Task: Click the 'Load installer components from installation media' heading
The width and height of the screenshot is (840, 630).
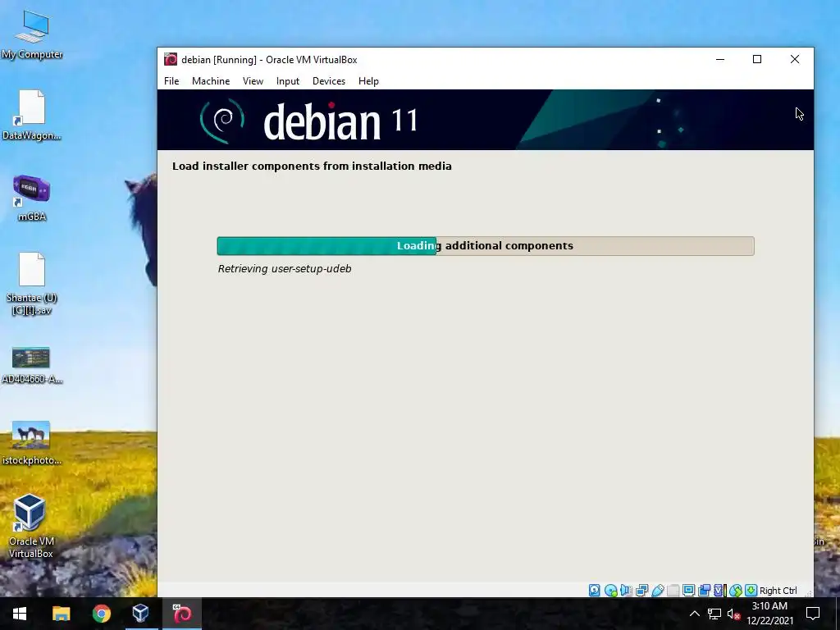Action: click(x=312, y=166)
